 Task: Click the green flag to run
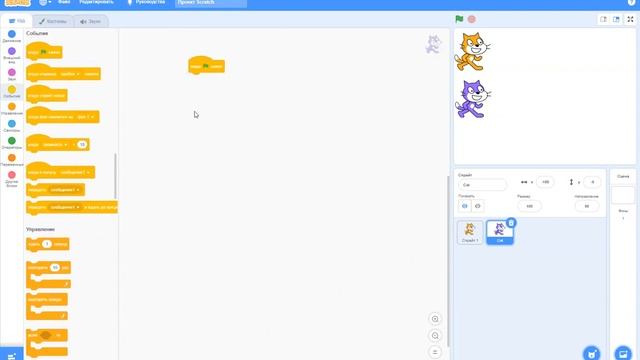(459, 19)
